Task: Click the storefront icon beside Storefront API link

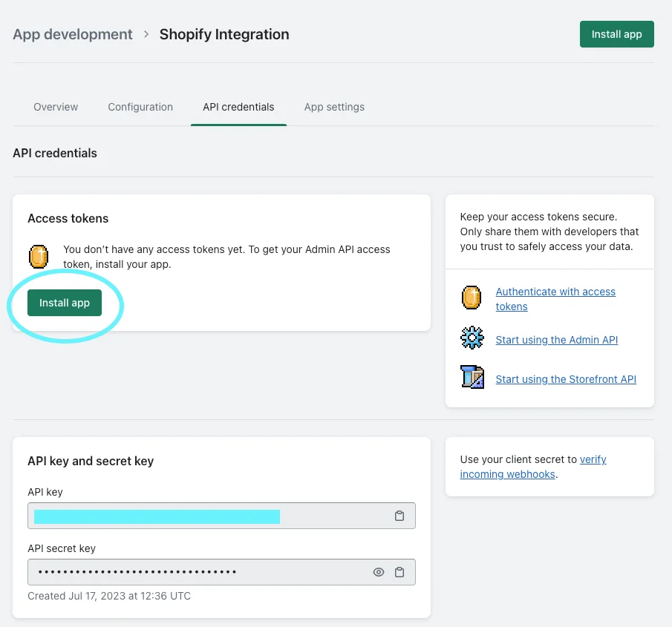Action: pos(472,377)
